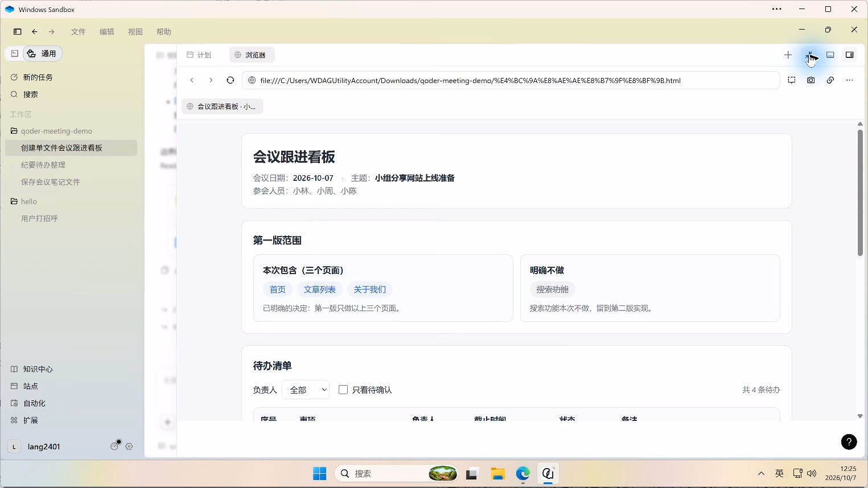This screenshot has height=488, width=868.
Task: Select the 会议跟进看板 page tab
Action: coord(223,106)
